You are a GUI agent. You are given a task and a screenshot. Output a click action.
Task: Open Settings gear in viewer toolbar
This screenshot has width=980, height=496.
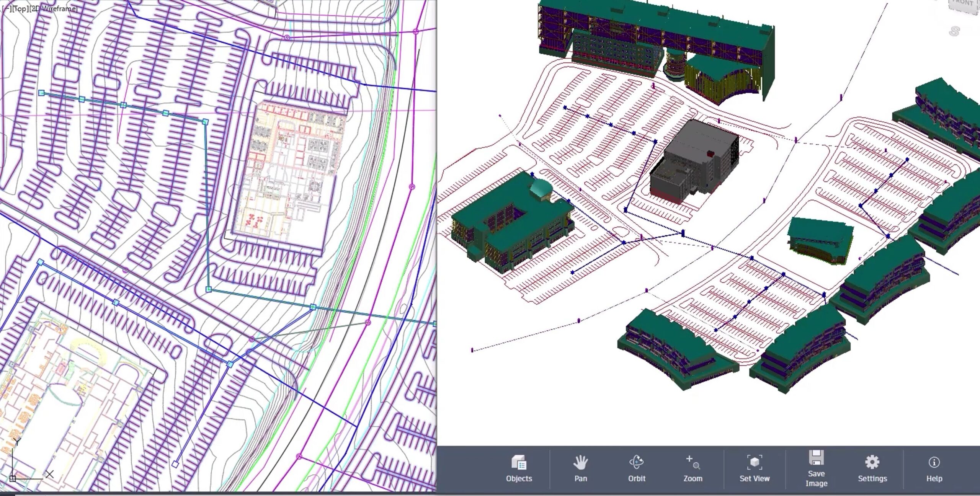(x=872, y=469)
